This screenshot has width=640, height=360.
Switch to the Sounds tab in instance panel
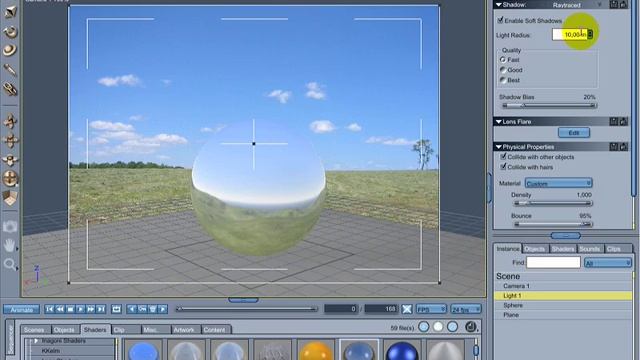(589, 249)
